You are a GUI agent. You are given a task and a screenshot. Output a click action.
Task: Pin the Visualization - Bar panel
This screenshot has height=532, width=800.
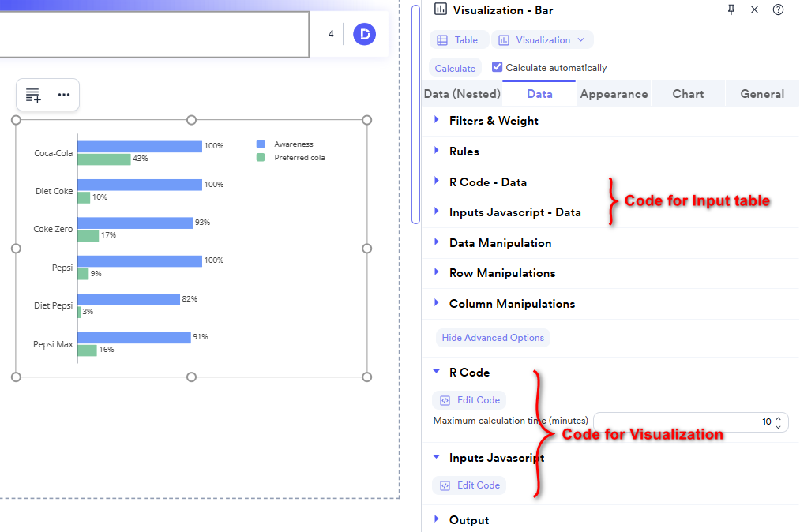tap(731, 9)
